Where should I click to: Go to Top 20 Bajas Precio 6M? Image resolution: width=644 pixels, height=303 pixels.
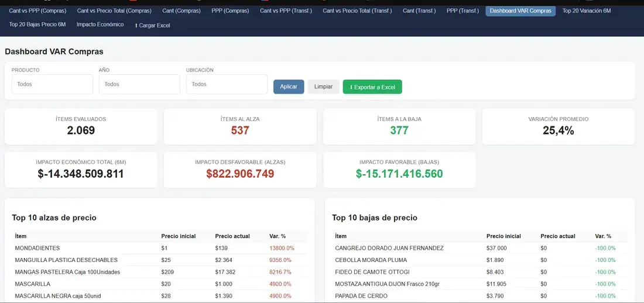point(37,25)
